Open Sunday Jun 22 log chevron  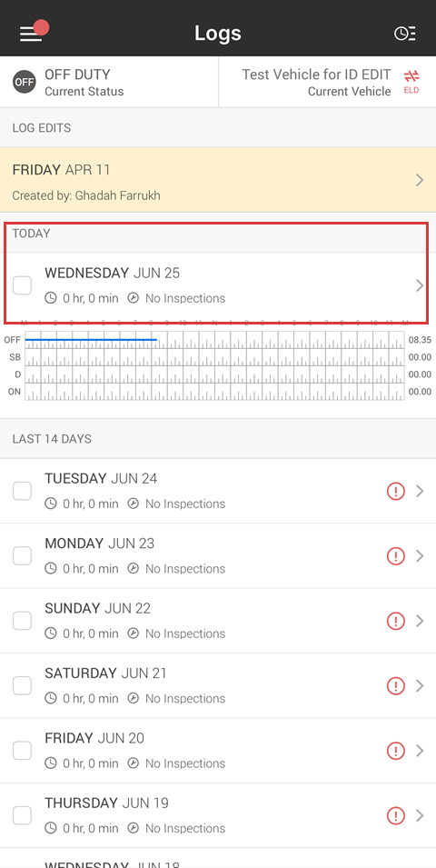click(420, 621)
